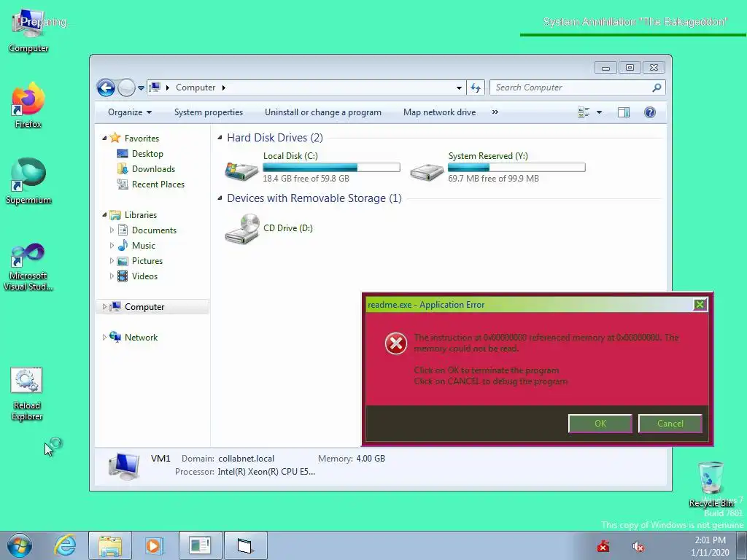This screenshot has height=560, width=747.
Task: Launch Firefox from the desktop
Action: pyautogui.click(x=28, y=106)
